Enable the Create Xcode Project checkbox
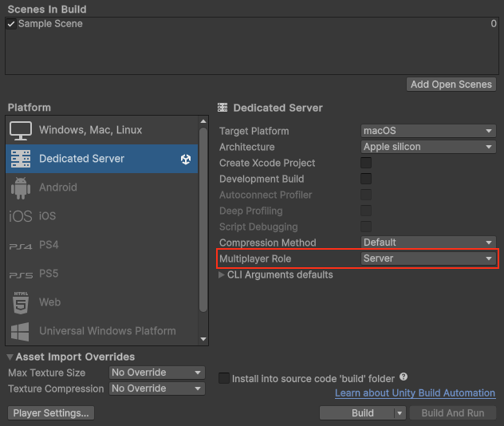The image size is (504, 426). (x=366, y=163)
